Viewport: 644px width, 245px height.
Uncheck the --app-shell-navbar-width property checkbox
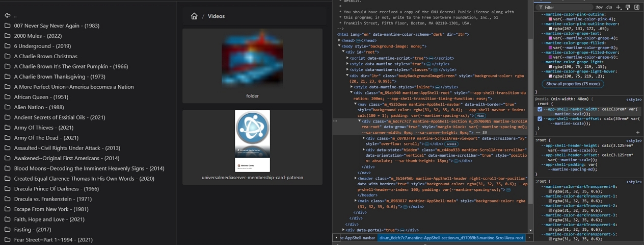(540, 109)
